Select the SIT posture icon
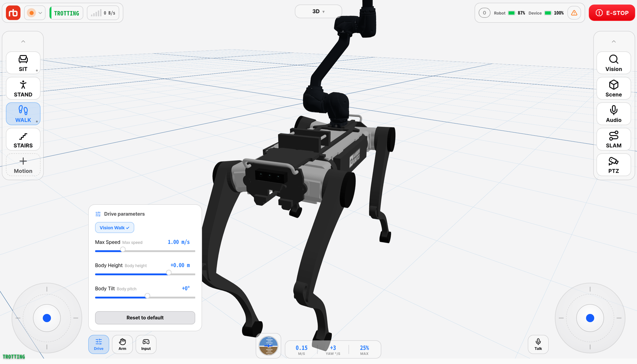 tap(23, 63)
